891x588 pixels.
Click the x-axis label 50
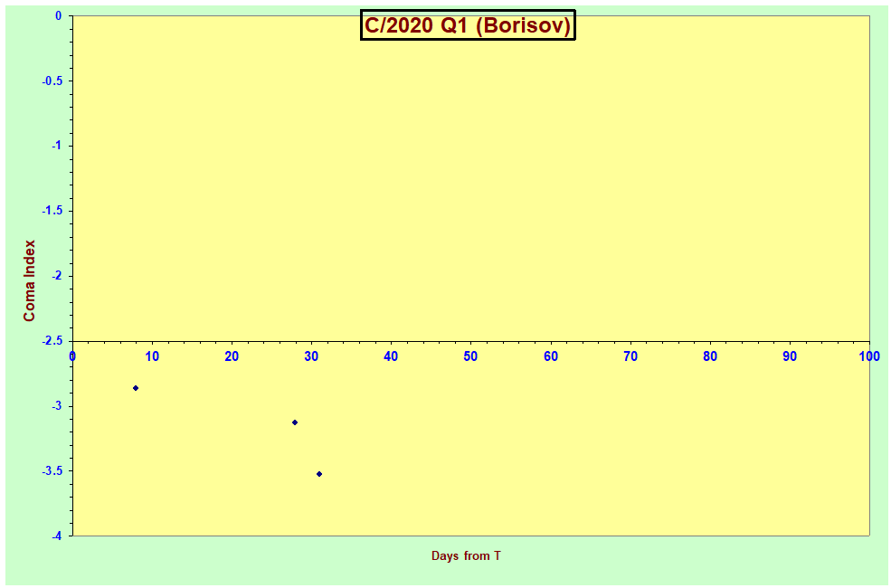coord(470,356)
